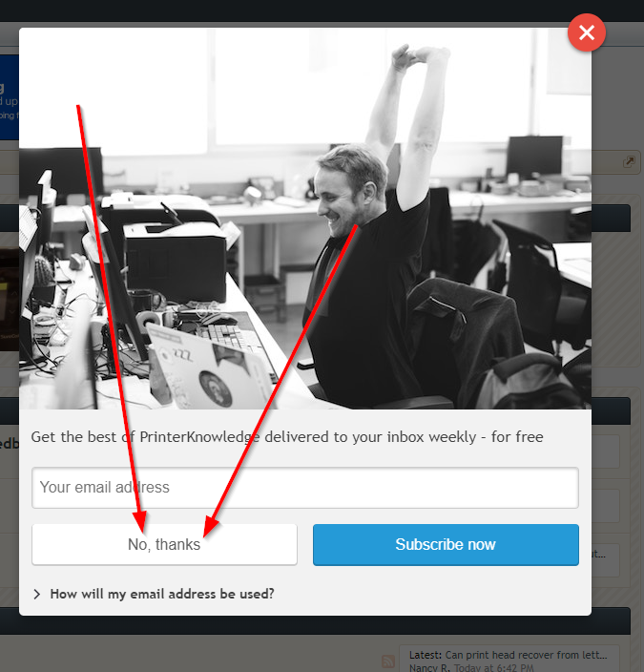Click the blue banner behind popup's left edge

tap(9, 96)
